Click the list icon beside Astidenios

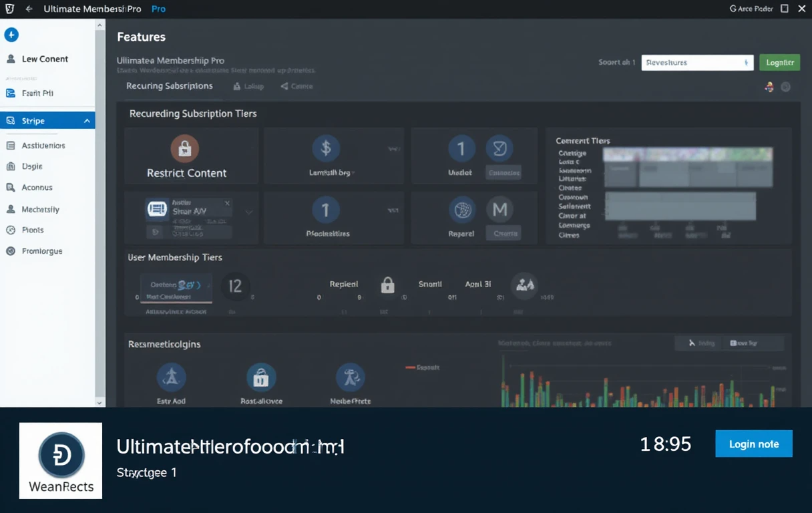click(11, 146)
